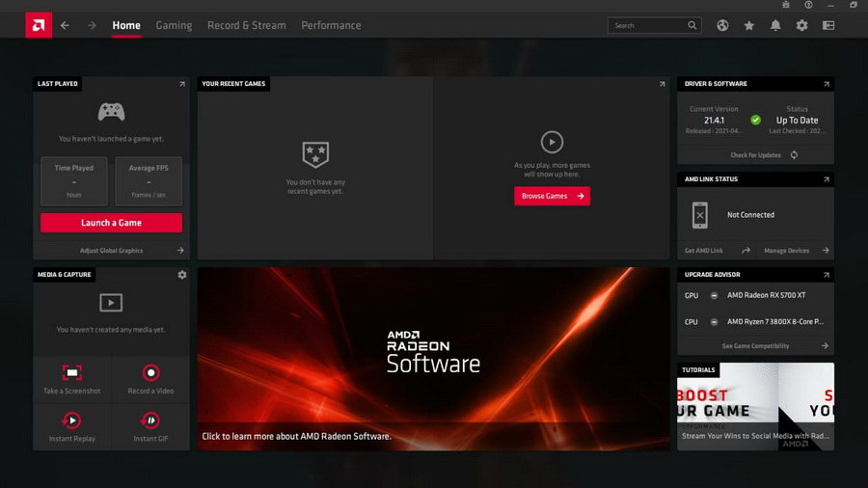This screenshot has width=868, height=488.
Task: Open favorites star icon
Action: tap(749, 26)
